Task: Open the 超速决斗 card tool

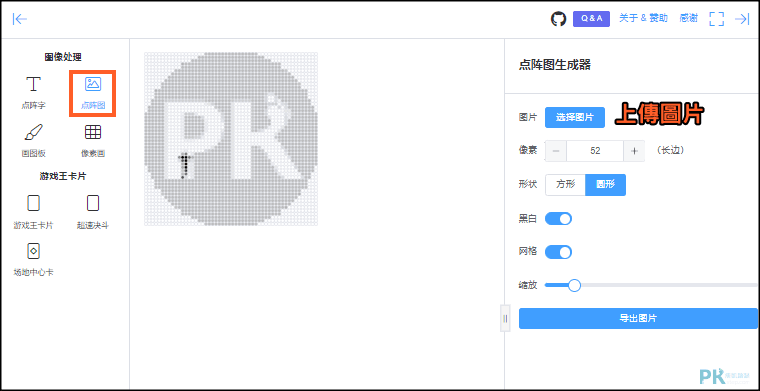Action: [x=93, y=212]
